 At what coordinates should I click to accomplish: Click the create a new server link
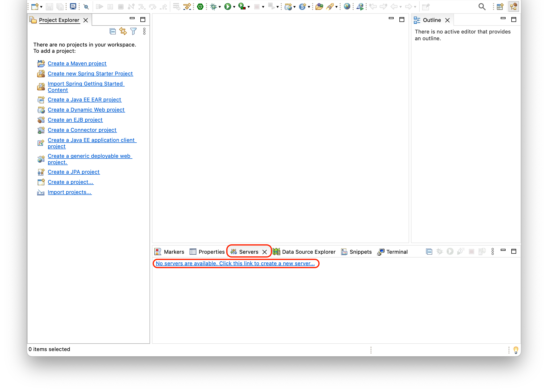click(235, 264)
